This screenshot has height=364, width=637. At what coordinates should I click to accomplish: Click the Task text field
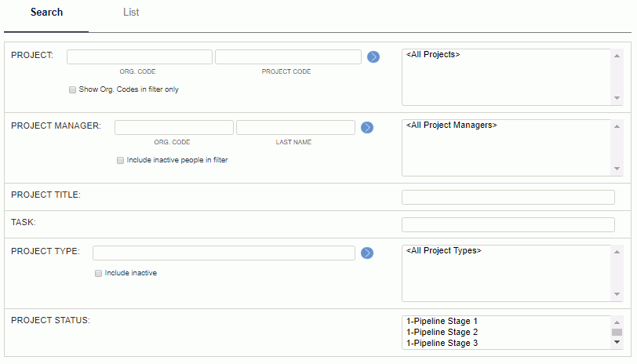click(508, 224)
